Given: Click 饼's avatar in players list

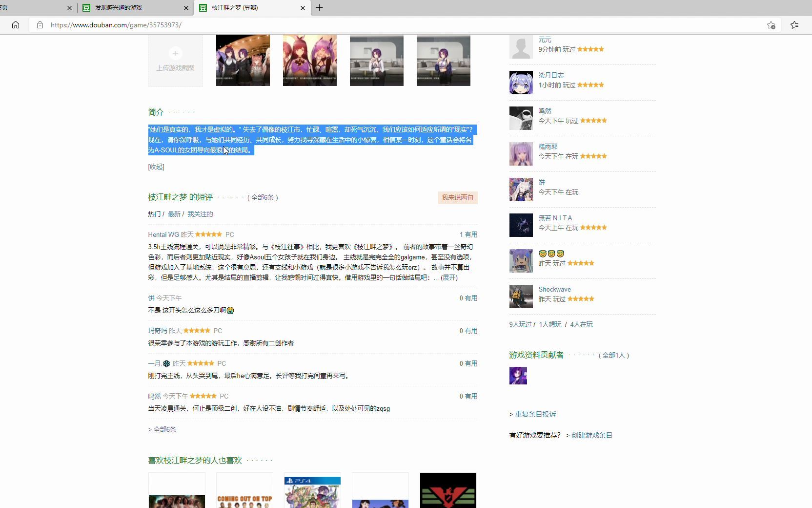Looking at the screenshot, I should [x=521, y=190].
